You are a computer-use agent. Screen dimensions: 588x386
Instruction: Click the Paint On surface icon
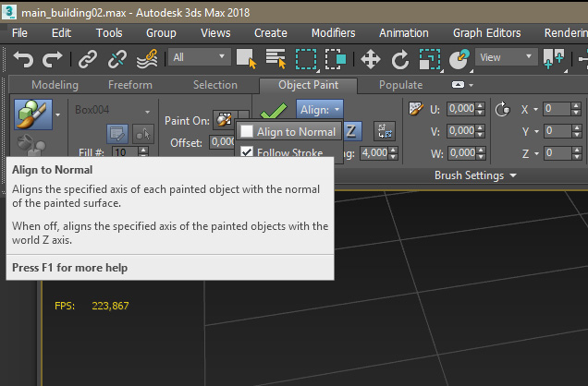225,120
